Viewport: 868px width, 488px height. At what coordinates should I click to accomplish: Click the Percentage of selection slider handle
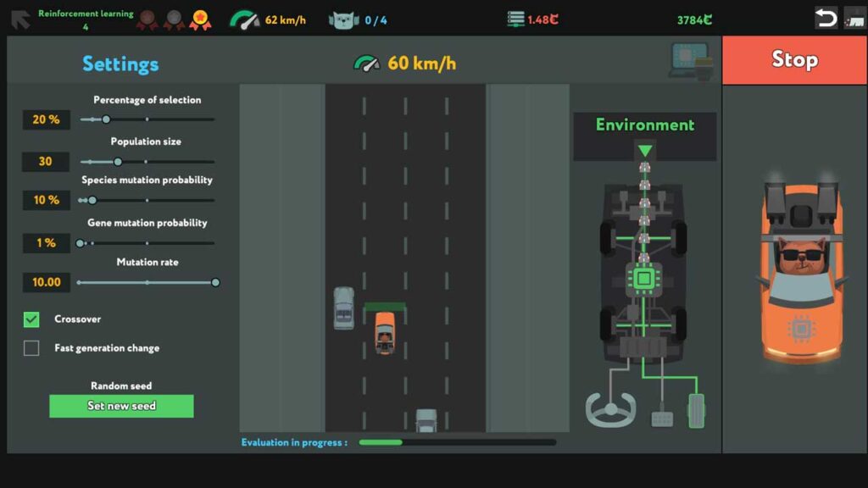[106, 119]
